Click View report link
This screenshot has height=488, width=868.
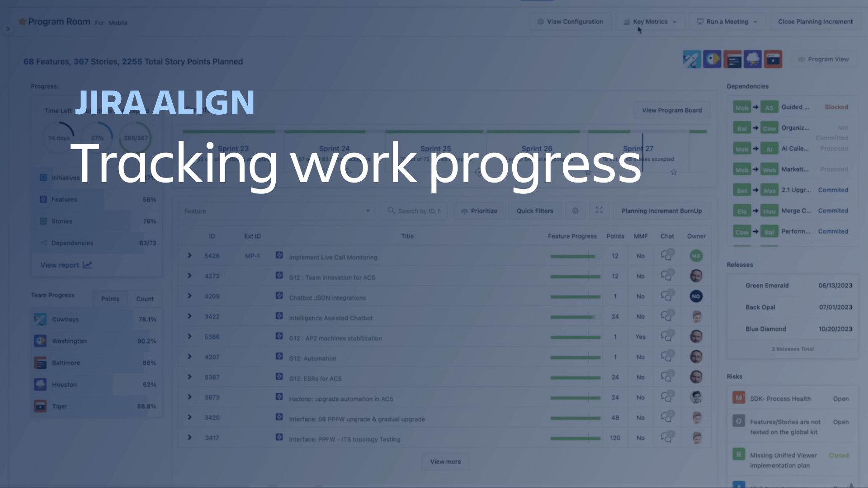(64, 264)
